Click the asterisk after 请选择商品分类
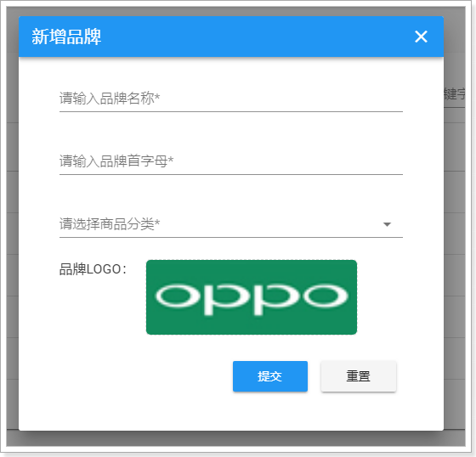This screenshot has height=457, width=476. click(157, 223)
